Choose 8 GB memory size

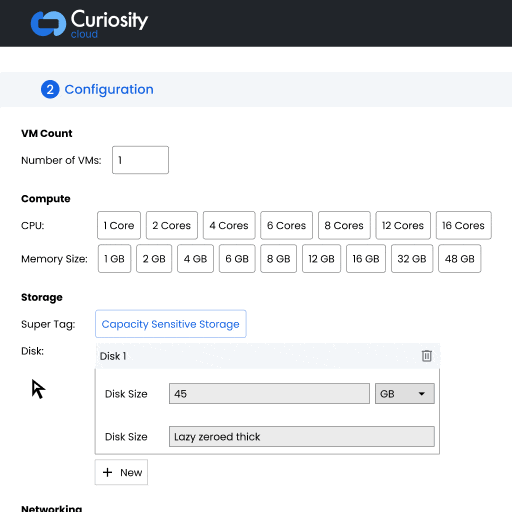[279, 259]
